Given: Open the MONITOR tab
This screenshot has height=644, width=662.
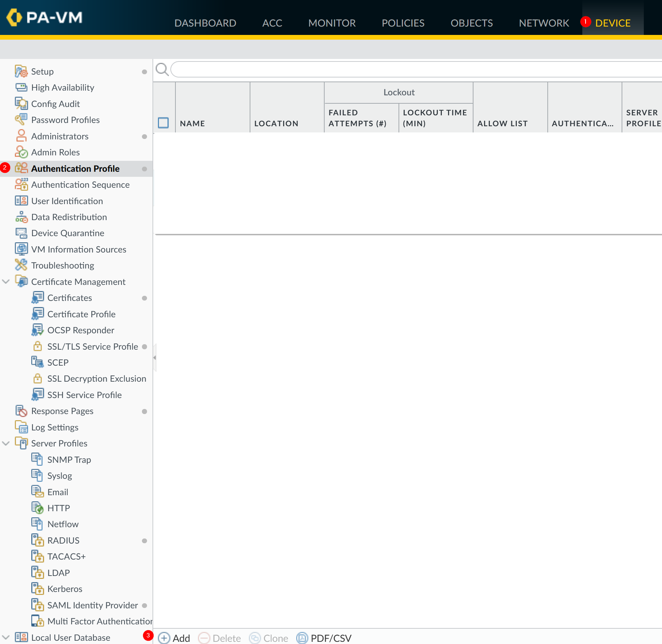Looking at the screenshot, I should 332,23.
